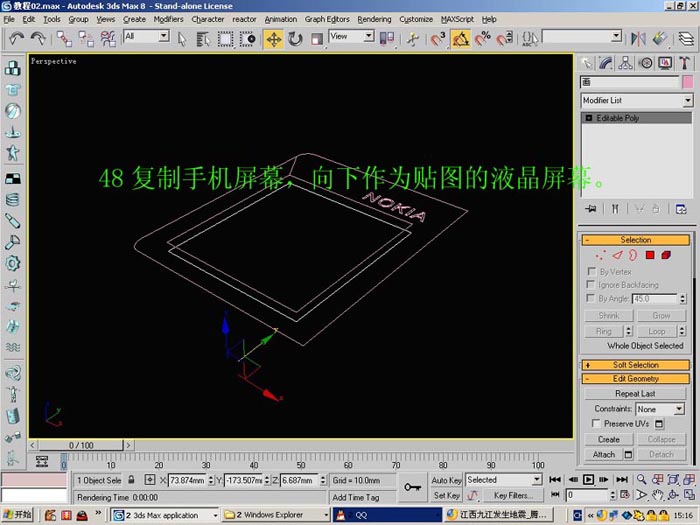Open the Animation menu
This screenshot has width=700, height=525.
tap(280, 19)
